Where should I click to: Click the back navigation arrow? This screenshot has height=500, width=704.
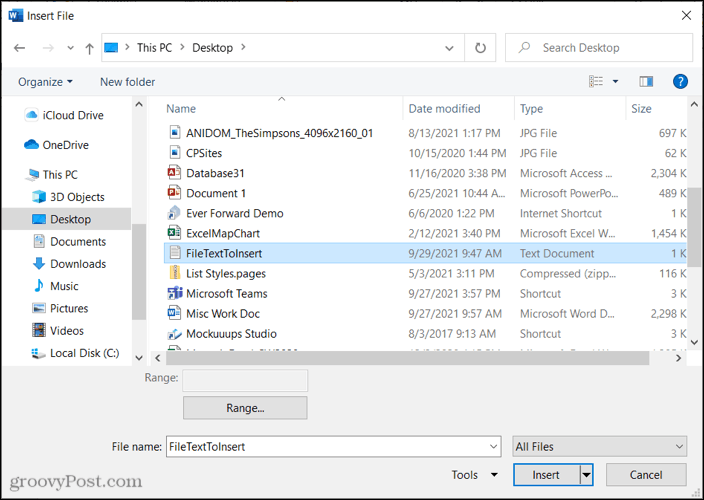(20, 47)
